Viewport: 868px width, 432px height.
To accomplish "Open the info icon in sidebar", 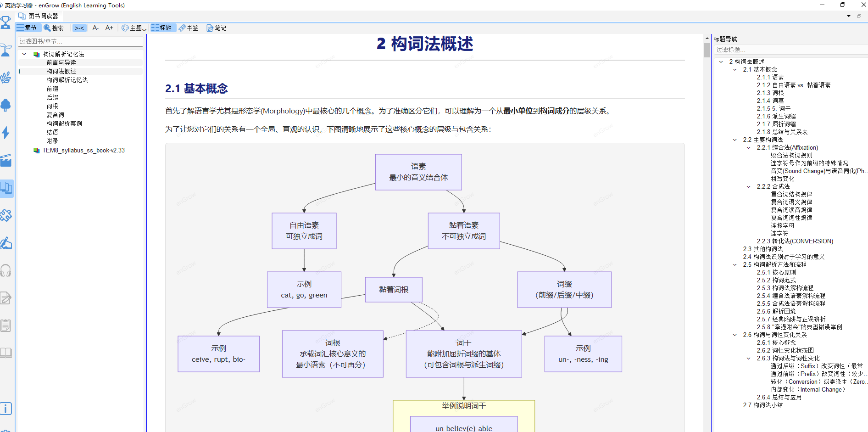I will pos(6,409).
